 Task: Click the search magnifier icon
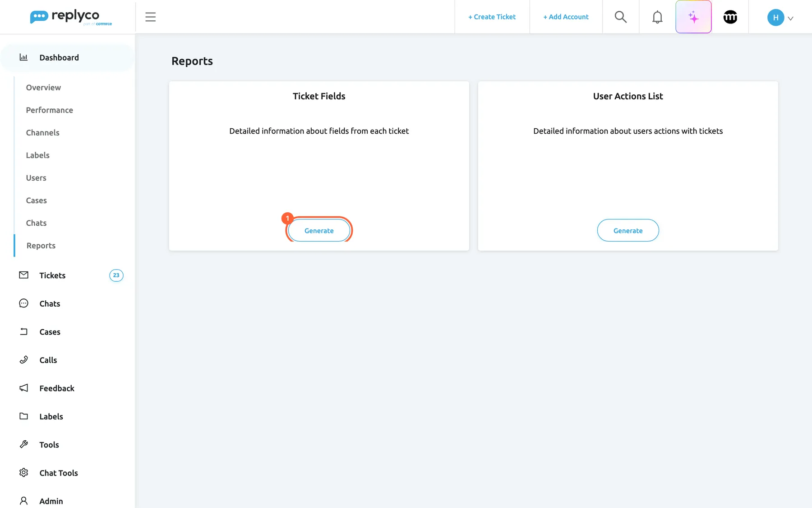tap(621, 17)
